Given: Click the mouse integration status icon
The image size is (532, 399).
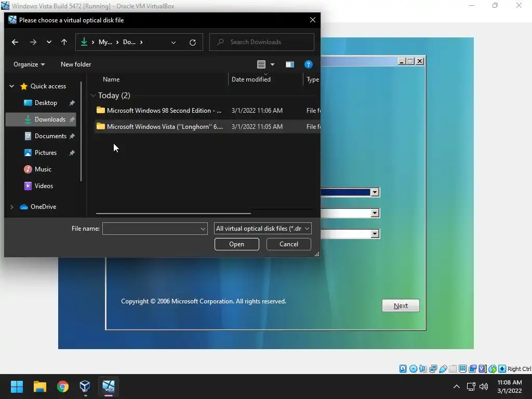Looking at the screenshot, I should point(493,369).
